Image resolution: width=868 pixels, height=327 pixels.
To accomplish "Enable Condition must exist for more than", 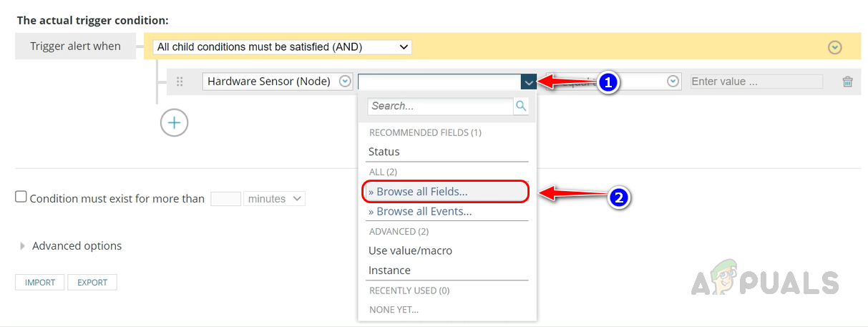I will [x=21, y=197].
